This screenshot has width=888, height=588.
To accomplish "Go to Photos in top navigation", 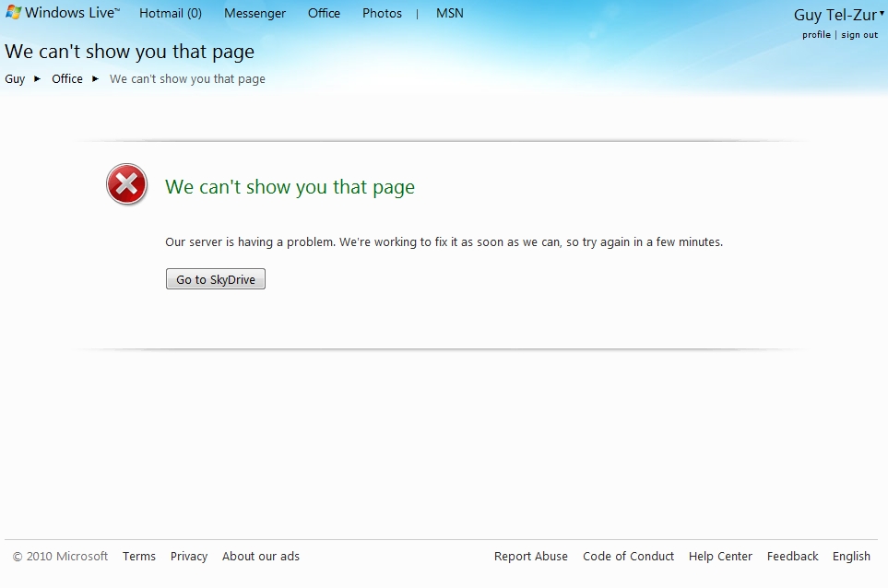I will tap(383, 13).
